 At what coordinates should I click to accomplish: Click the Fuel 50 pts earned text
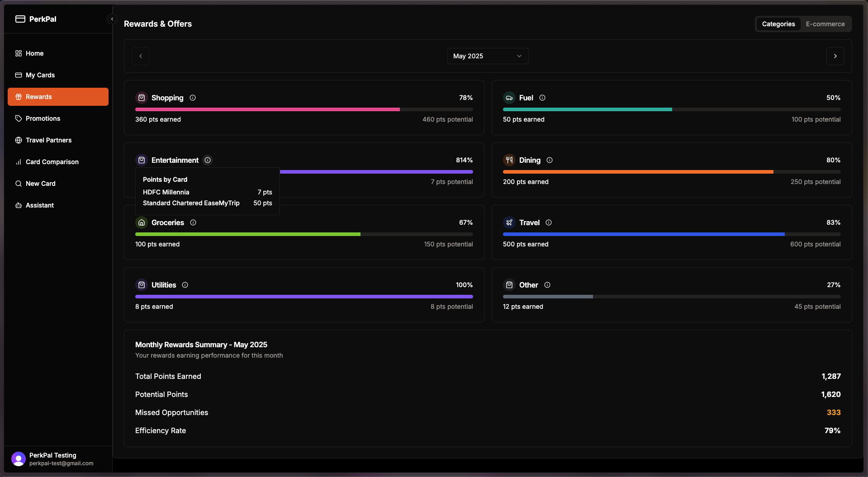[x=524, y=119]
